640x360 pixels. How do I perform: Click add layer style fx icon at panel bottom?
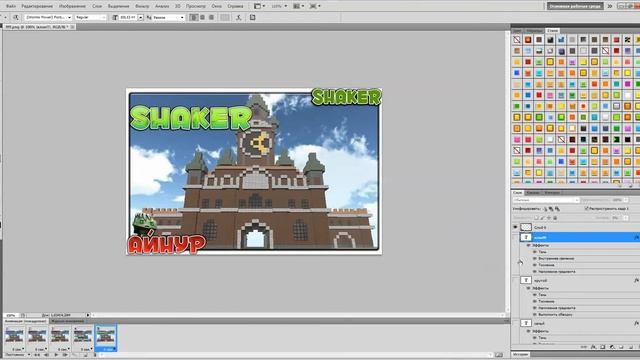(x=593, y=347)
